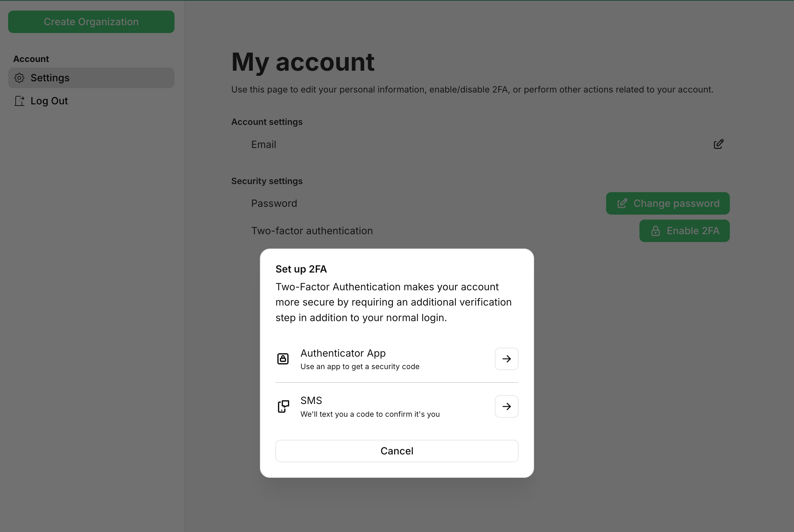Cancel the Set up 2FA dialog
The width and height of the screenshot is (794, 532).
point(397,451)
